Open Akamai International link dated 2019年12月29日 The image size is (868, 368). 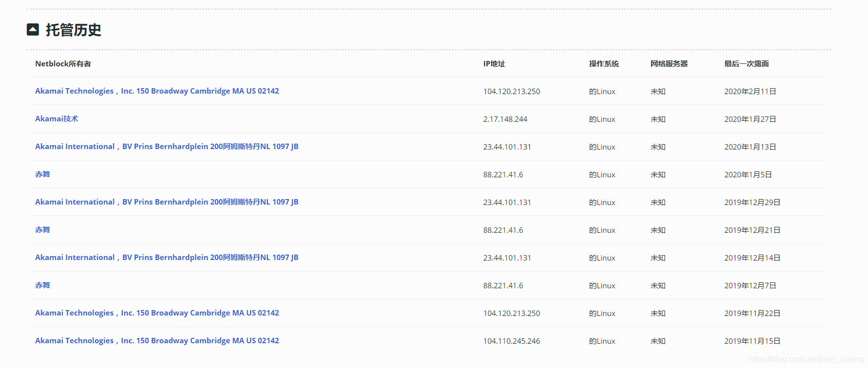coord(167,202)
